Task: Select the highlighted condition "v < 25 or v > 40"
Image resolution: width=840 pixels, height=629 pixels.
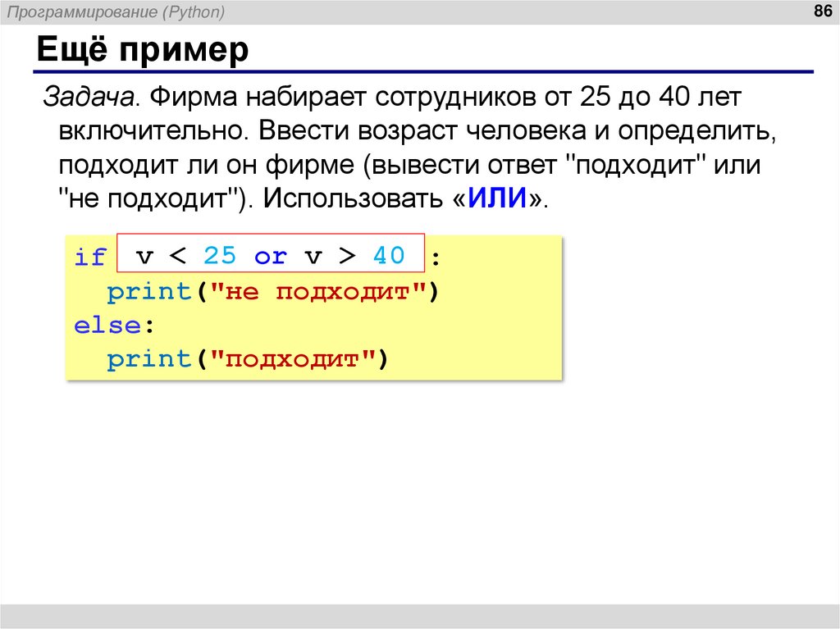Action: pos(272,255)
